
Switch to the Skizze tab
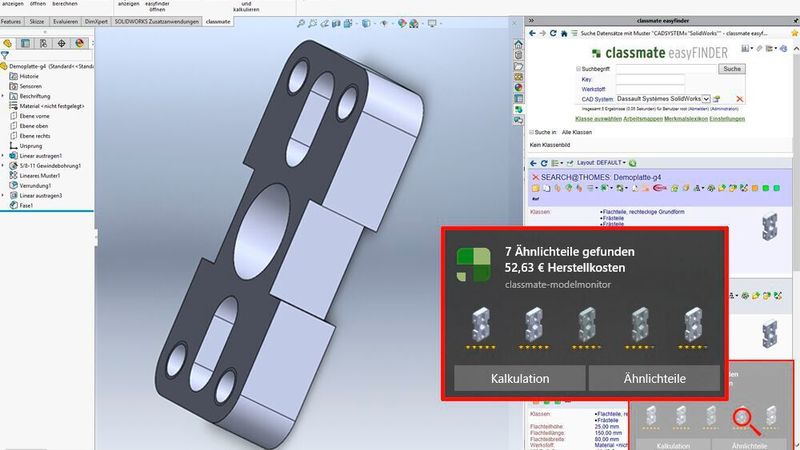[37, 21]
